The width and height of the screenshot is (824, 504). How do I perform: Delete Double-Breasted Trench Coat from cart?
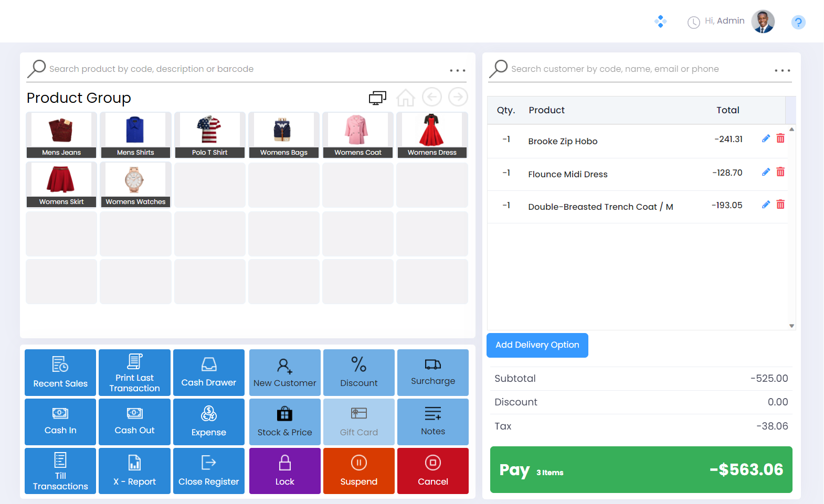(x=780, y=205)
